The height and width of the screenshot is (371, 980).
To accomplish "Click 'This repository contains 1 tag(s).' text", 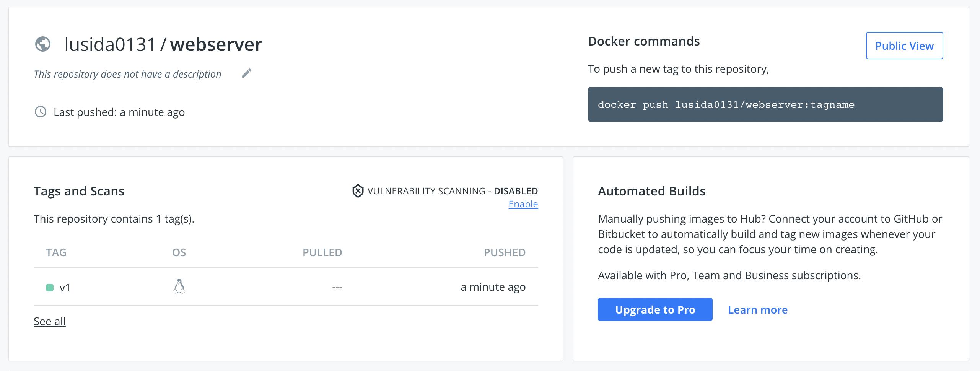I will point(114,219).
